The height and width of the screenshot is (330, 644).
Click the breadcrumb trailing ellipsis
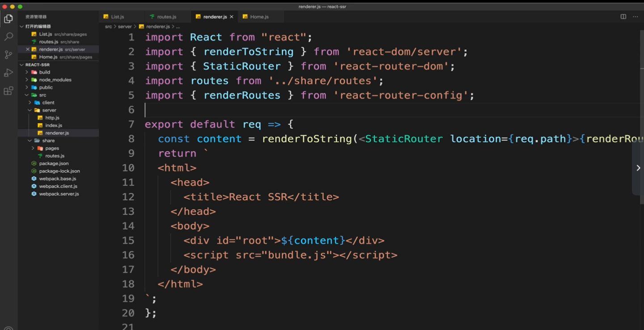click(x=178, y=27)
